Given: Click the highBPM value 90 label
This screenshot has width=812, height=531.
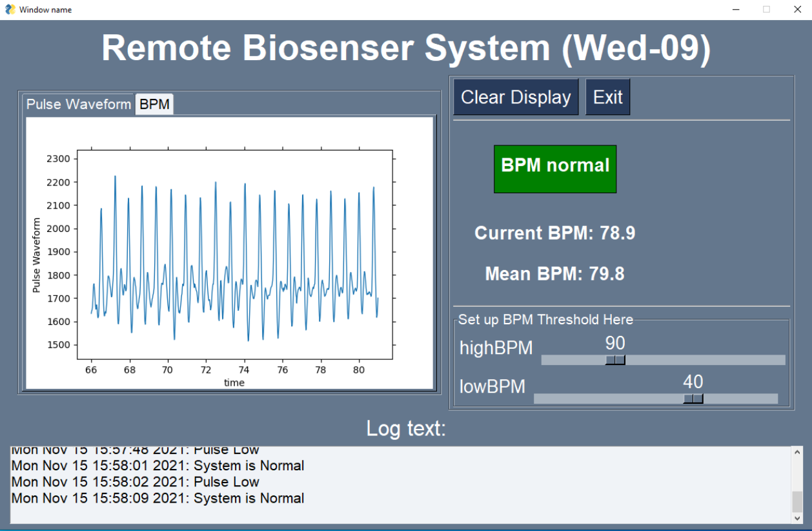Looking at the screenshot, I should (x=614, y=343).
